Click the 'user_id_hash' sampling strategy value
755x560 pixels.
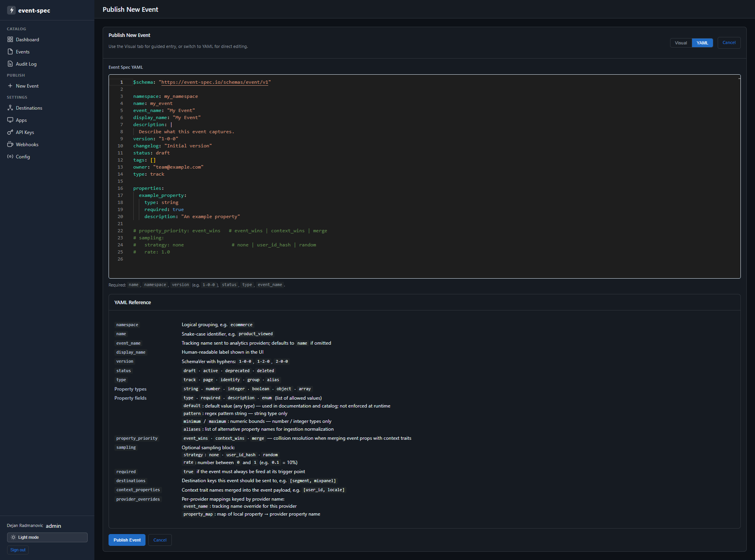click(x=241, y=455)
